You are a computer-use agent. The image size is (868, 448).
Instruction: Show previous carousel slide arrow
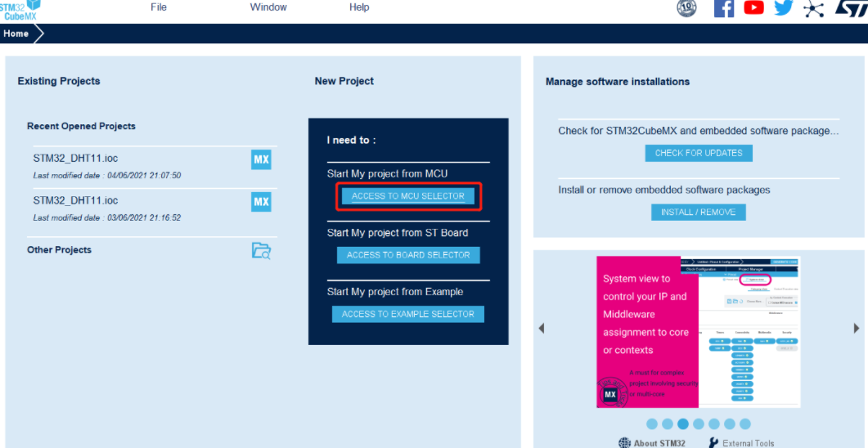pos(542,328)
